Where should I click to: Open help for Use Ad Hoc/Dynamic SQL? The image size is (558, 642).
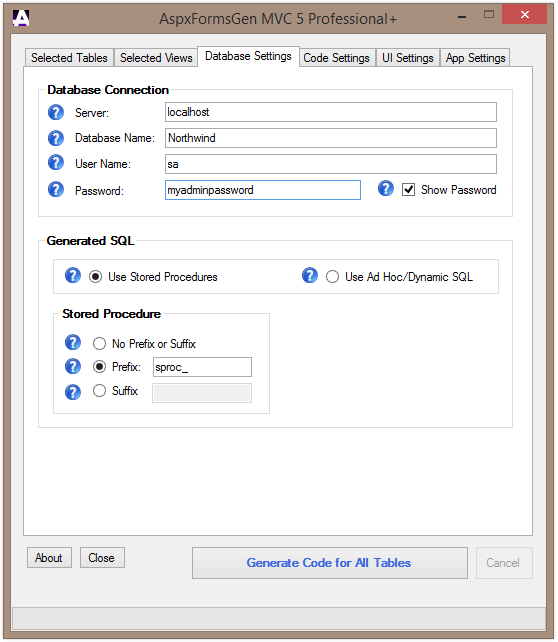click(310, 276)
